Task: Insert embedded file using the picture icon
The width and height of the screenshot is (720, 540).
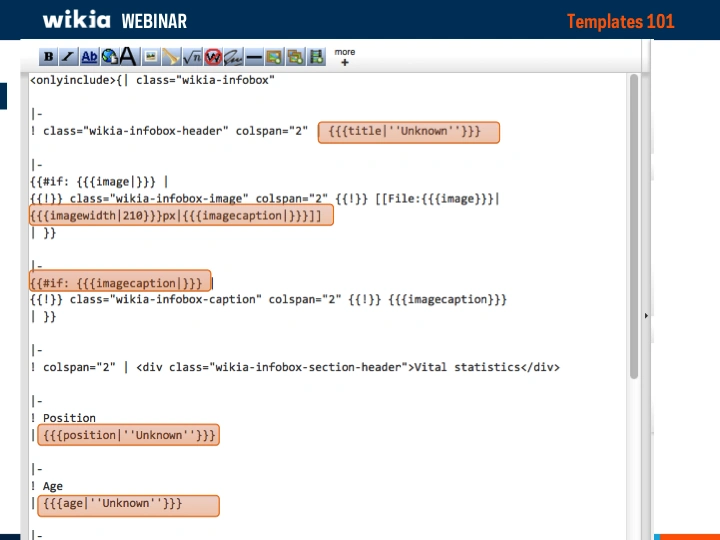Action: coord(150,57)
